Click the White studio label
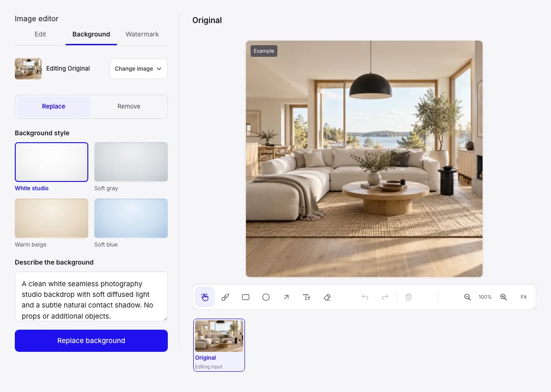 pos(31,188)
